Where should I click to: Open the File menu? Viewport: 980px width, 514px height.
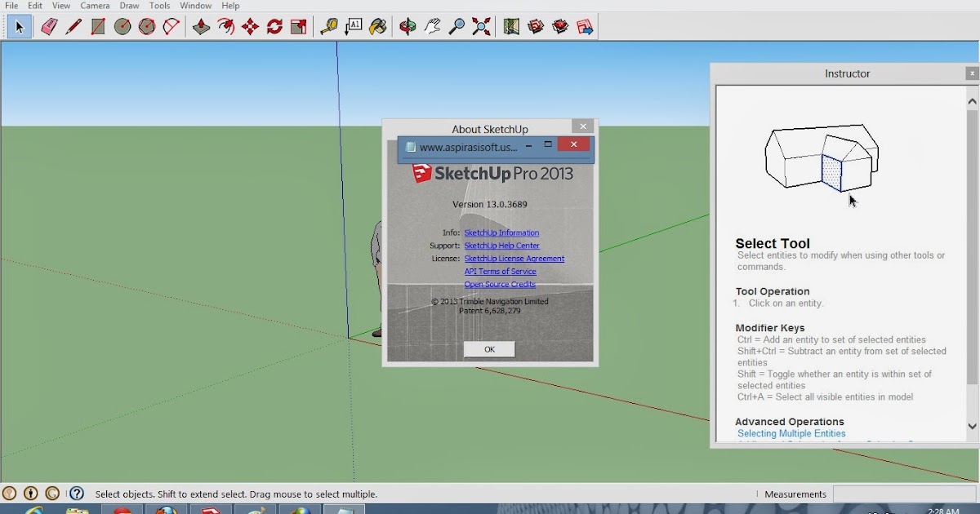(x=11, y=6)
